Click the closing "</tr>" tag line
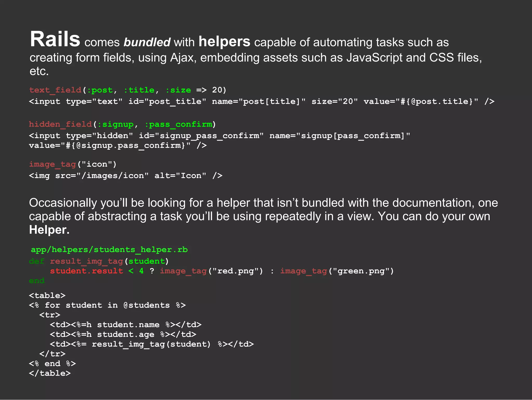Image resolution: width=532 pixels, height=400 pixels. point(52,354)
